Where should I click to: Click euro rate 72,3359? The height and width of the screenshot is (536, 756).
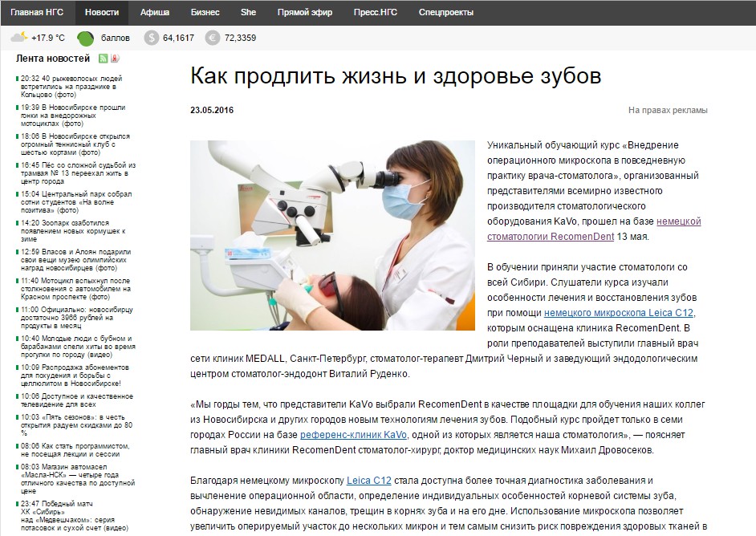(240, 38)
